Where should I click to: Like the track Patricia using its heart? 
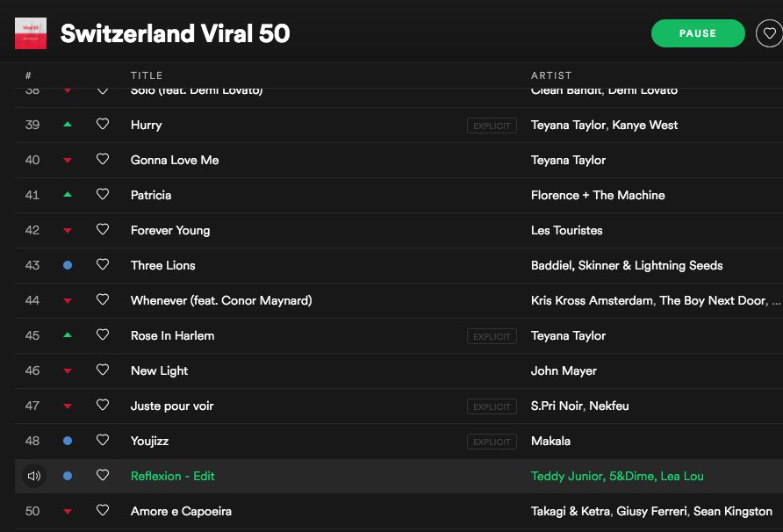click(x=103, y=195)
